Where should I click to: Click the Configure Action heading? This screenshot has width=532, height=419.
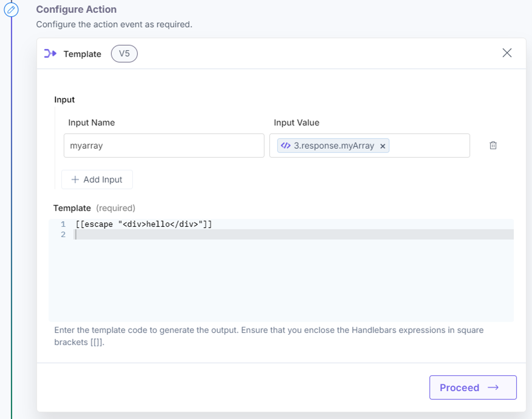(x=76, y=9)
